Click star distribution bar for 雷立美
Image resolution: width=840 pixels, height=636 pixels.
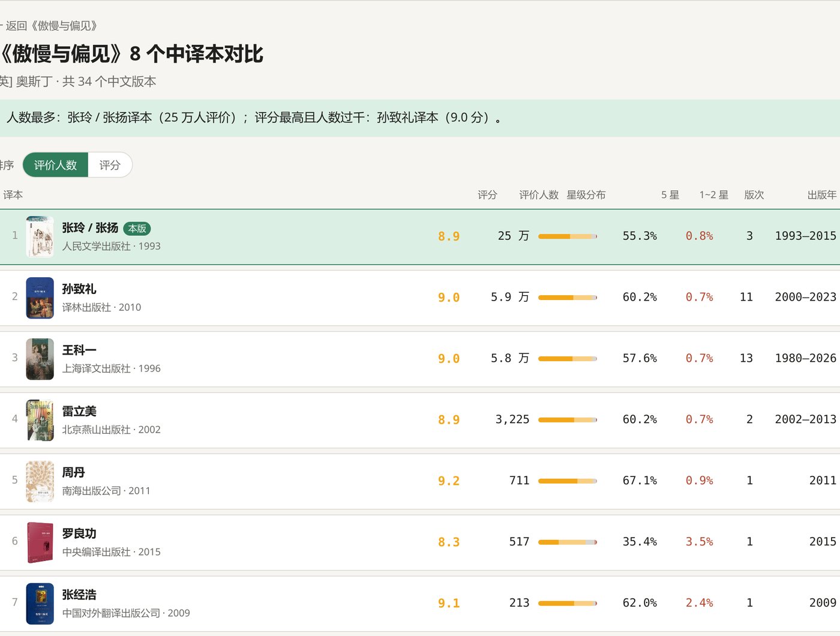tap(568, 420)
